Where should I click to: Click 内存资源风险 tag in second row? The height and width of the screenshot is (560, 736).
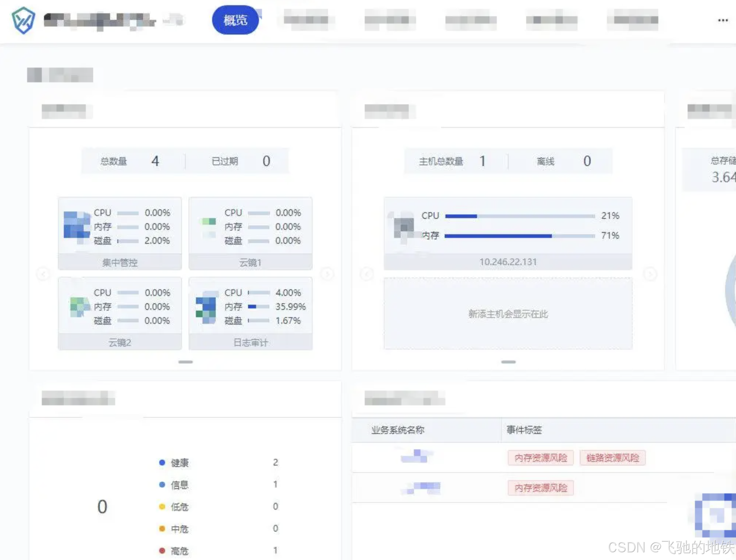[540, 488]
